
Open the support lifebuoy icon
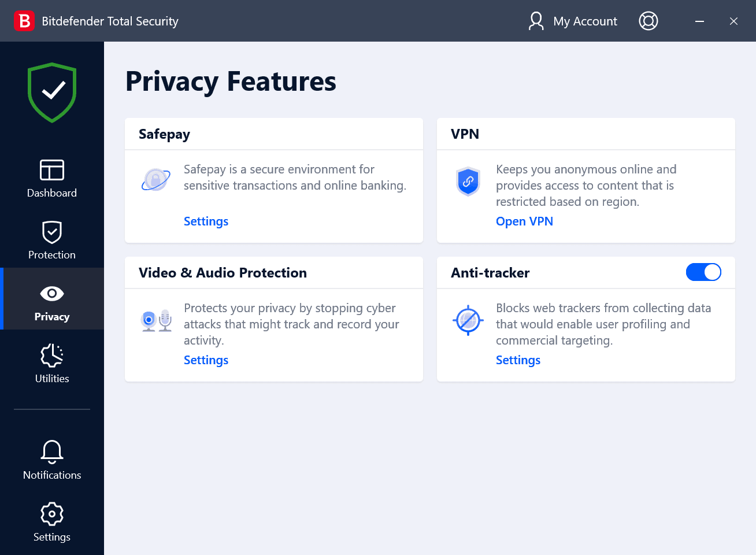point(648,21)
